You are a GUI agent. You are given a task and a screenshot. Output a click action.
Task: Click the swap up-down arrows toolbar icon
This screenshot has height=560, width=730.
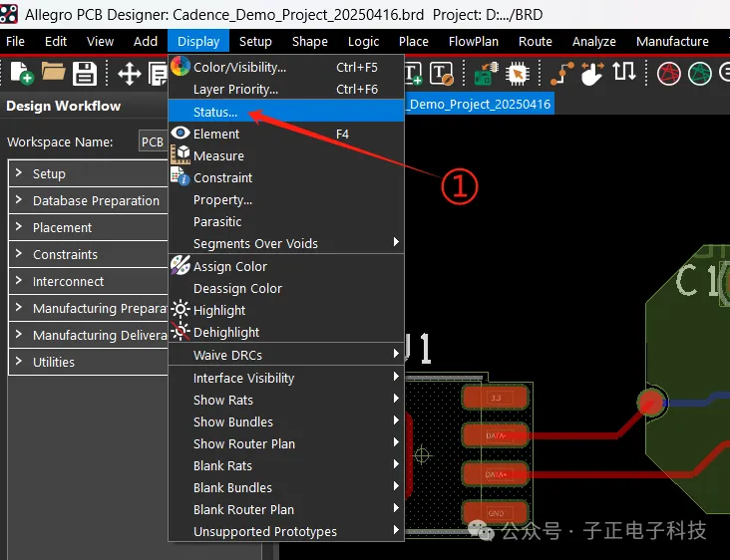click(624, 72)
